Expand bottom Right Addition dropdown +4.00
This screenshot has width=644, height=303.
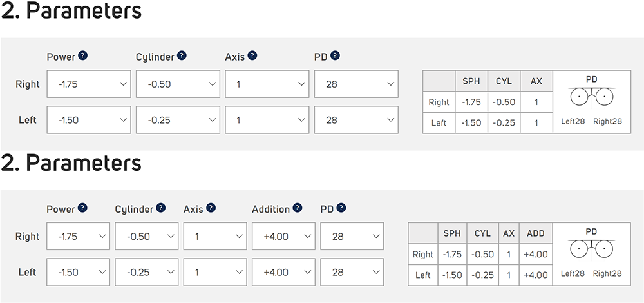(x=284, y=237)
